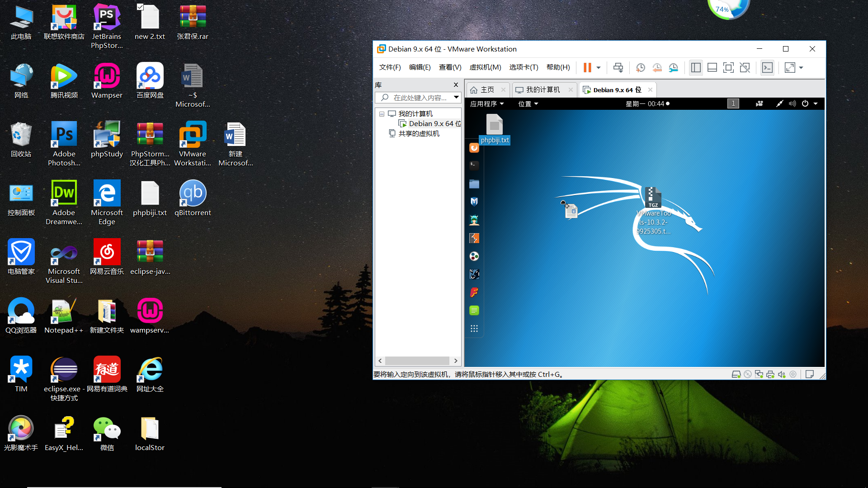Click the printer status bar icon

click(770, 375)
